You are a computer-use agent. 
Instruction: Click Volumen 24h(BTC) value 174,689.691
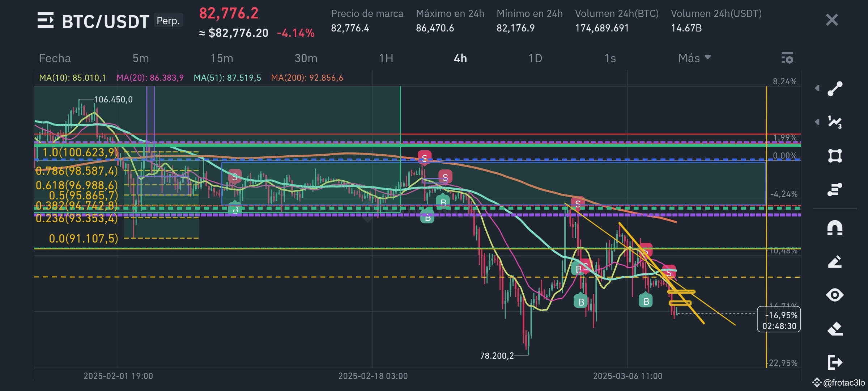(x=602, y=28)
